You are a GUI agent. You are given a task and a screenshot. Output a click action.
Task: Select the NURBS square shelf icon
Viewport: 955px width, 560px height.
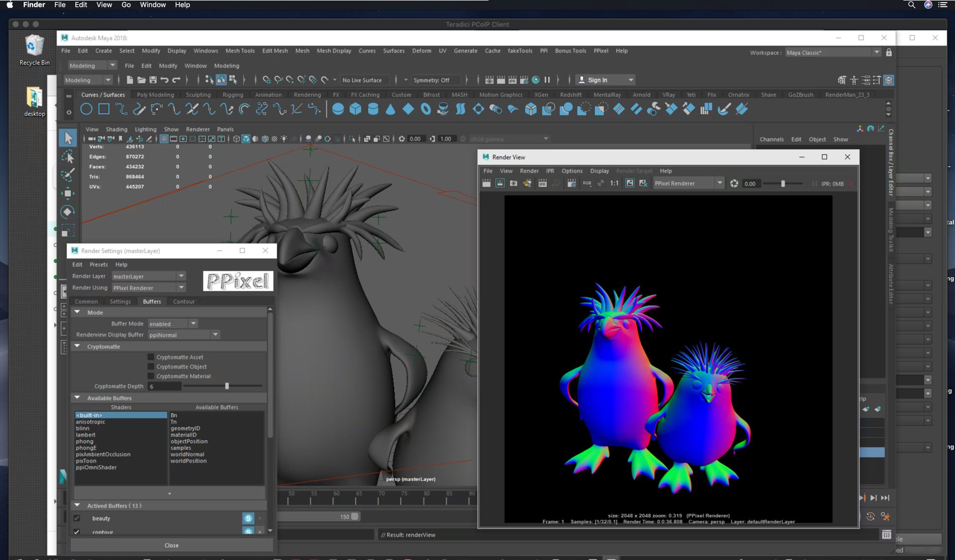[104, 109]
